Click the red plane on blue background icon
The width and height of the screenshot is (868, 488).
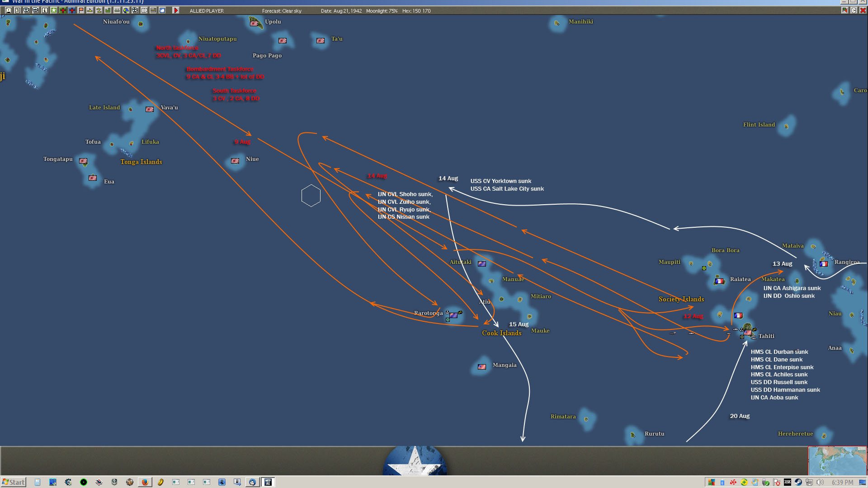tap(71, 10)
